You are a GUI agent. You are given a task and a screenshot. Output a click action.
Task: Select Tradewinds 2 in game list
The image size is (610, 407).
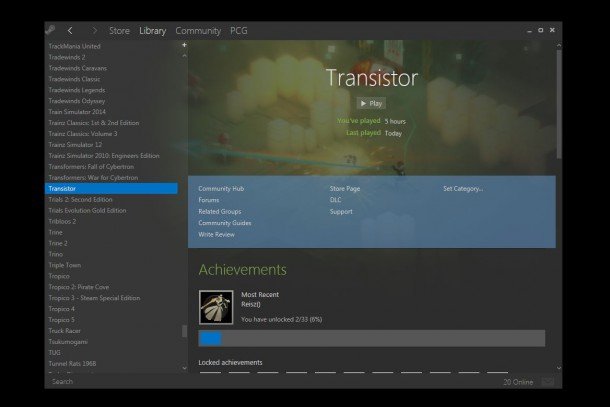point(67,57)
